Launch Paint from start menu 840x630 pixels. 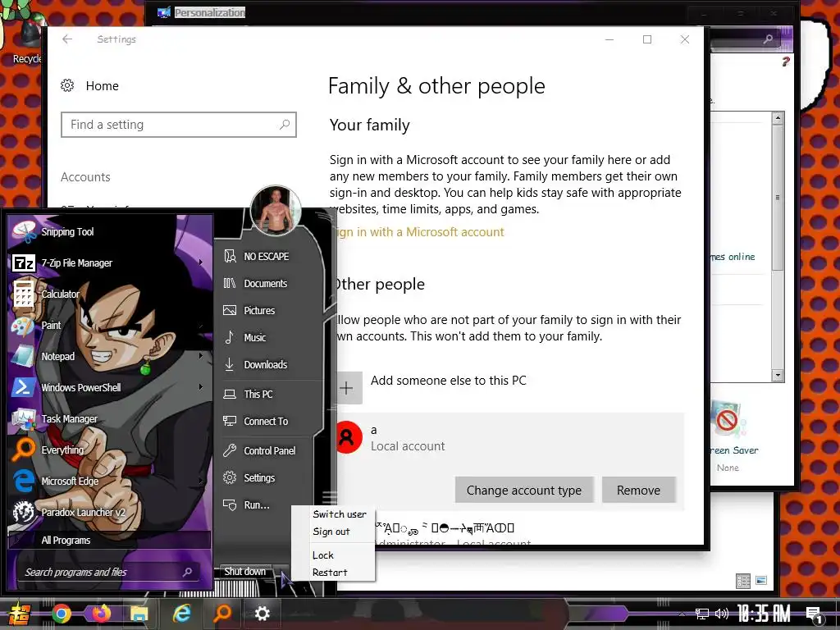(x=110, y=325)
